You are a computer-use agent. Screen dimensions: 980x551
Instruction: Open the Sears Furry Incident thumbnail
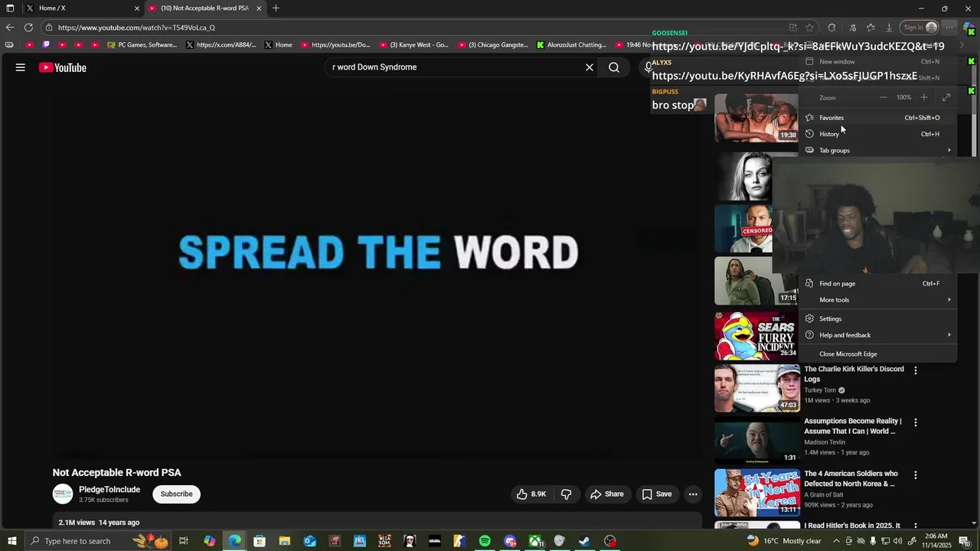pyautogui.click(x=757, y=336)
